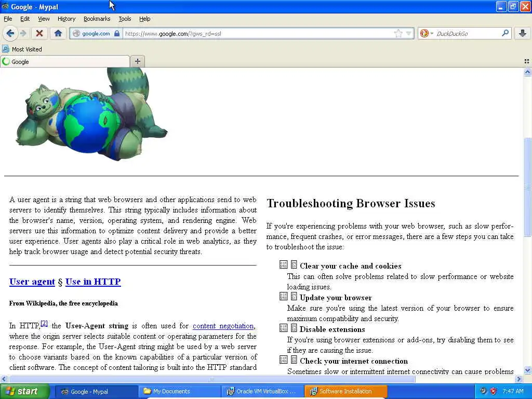Click the vertical scrollbar up arrow
Image resolution: width=532 pixels, height=399 pixels.
point(527,72)
